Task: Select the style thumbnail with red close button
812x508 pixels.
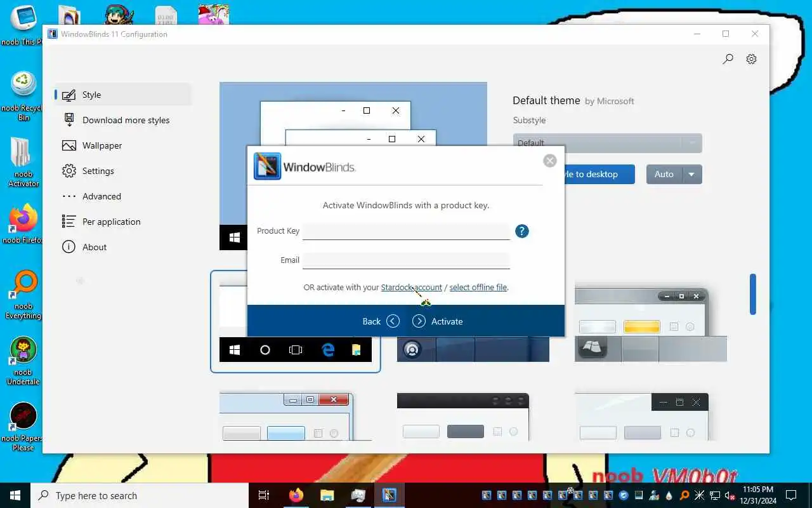Action: pyautogui.click(x=296, y=416)
